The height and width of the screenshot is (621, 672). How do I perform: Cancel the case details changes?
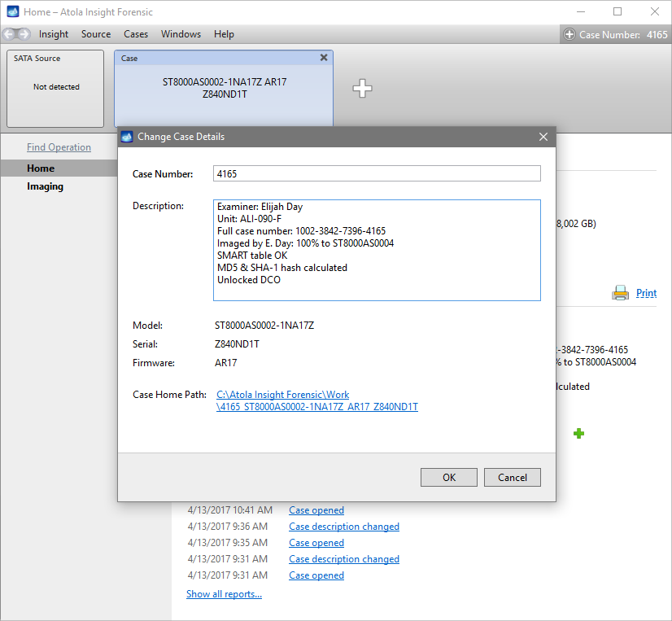(512, 478)
